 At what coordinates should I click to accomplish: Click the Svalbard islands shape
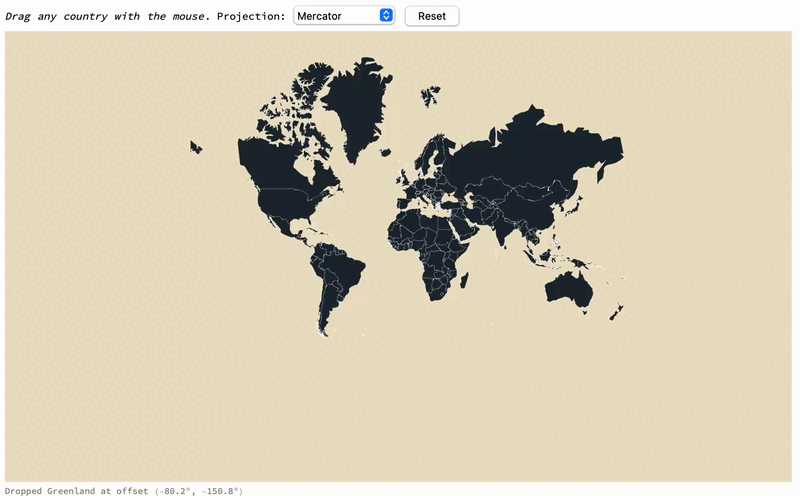[430, 95]
